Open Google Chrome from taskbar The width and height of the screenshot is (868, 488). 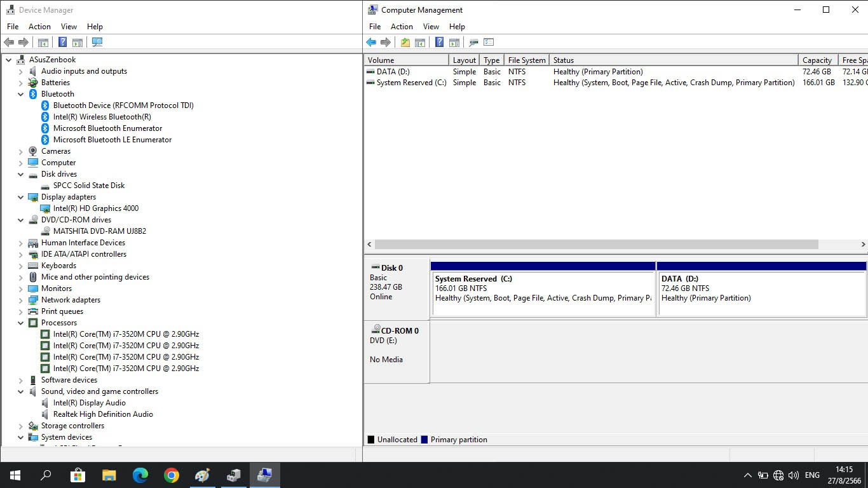(171, 475)
